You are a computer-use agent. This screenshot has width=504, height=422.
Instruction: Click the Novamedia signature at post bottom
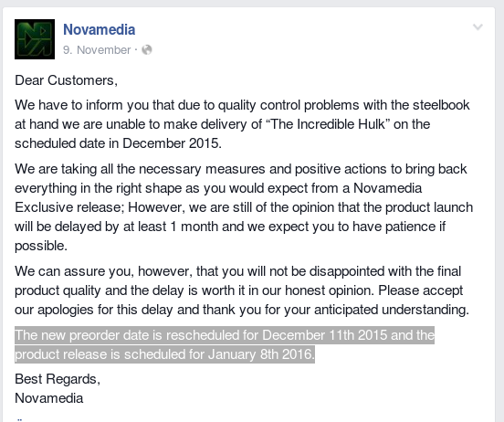[x=49, y=398]
